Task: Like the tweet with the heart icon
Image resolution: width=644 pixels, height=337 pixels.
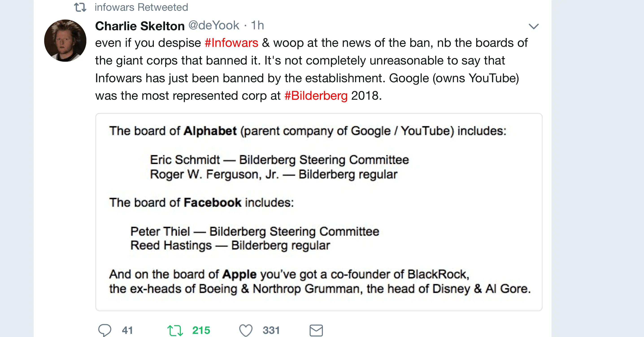Action: coord(246,330)
